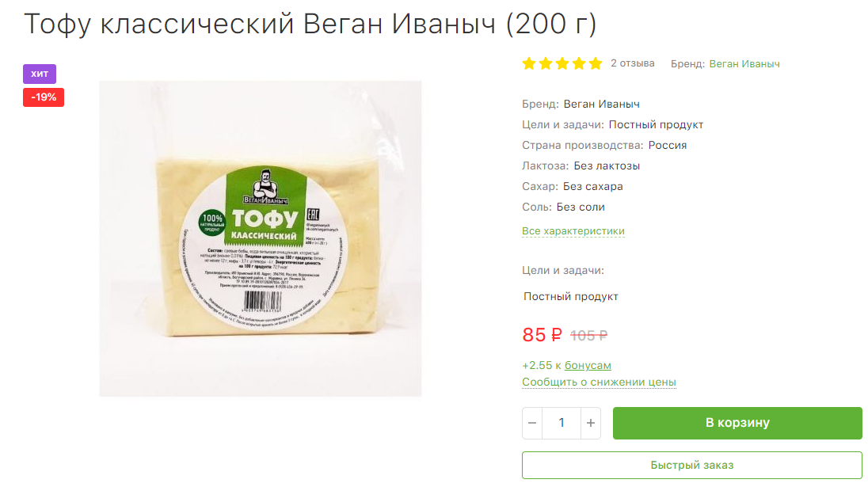Click the quantity input field
The height and width of the screenshot is (487, 868).
[x=562, y=424]
